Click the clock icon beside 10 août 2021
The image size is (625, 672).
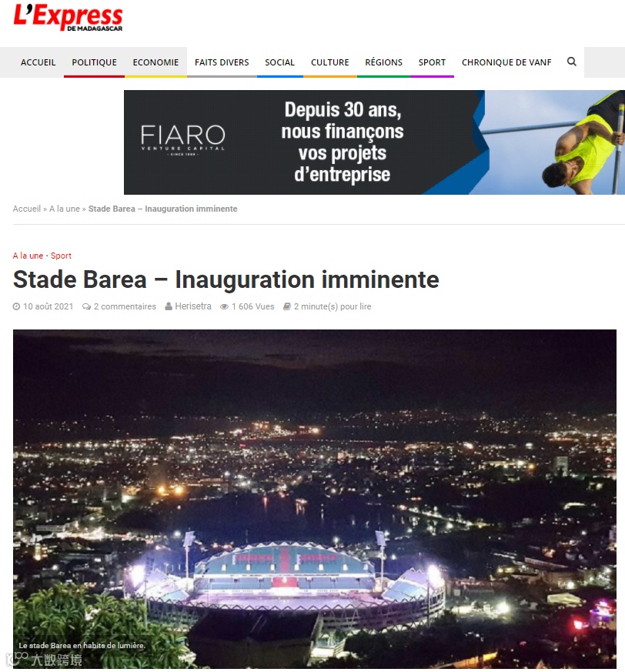pyautogui.click(x=16, y=306)
